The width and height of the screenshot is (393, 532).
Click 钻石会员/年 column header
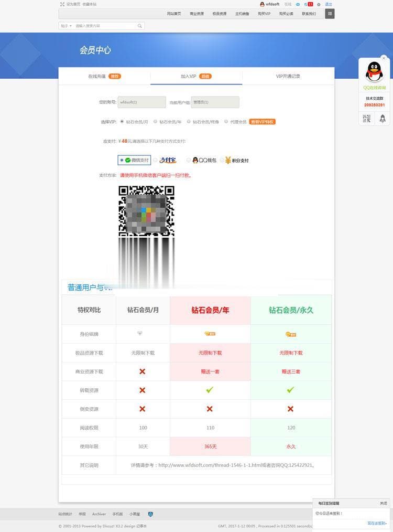210,310
